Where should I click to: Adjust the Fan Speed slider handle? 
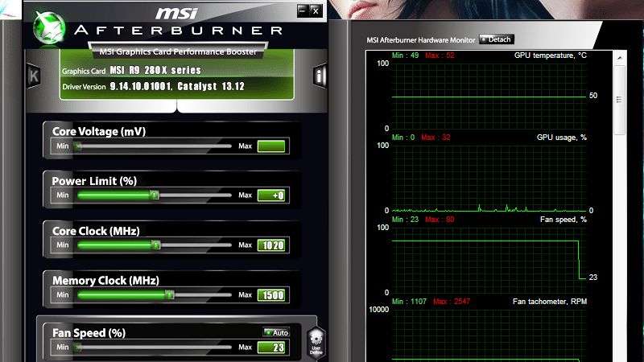(78, 348)
